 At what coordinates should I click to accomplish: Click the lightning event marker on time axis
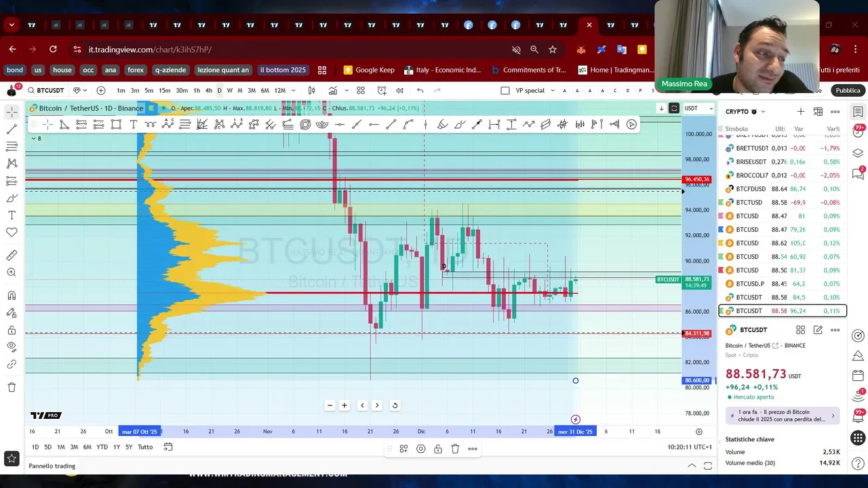[x=575, y=420]
